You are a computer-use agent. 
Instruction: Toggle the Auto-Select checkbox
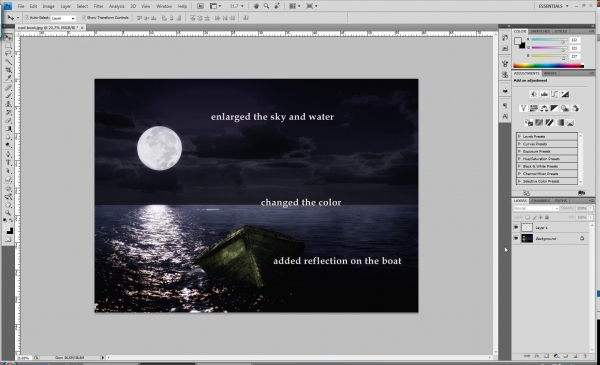coord(27,18)
